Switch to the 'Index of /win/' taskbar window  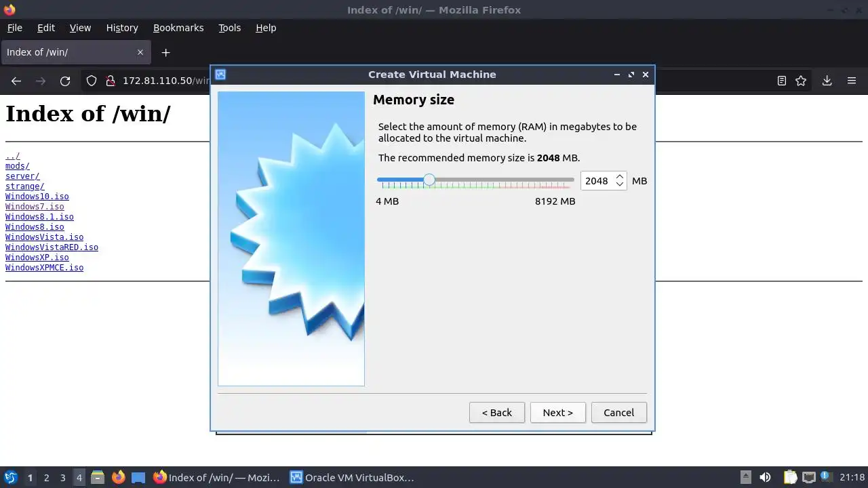click(216, 477)
